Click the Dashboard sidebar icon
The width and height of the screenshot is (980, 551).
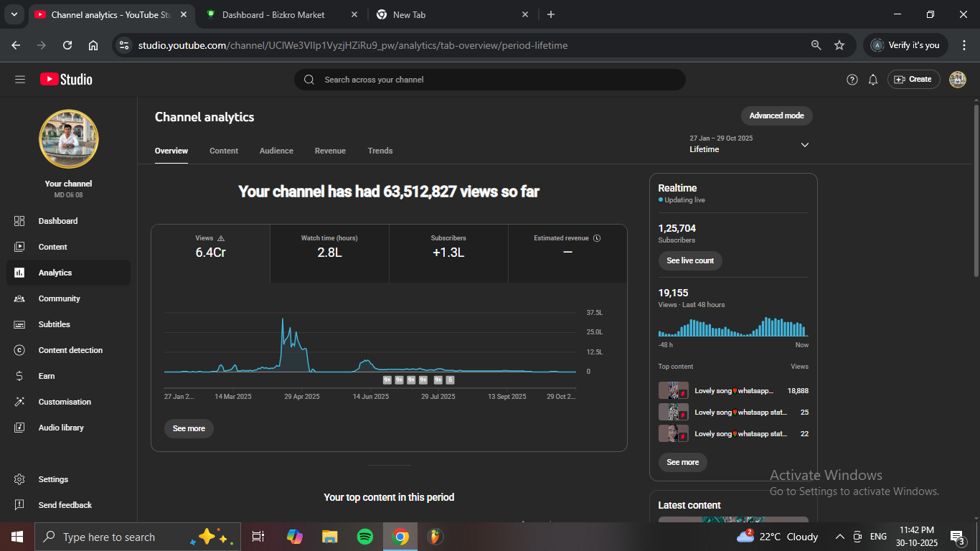point(19,221)
